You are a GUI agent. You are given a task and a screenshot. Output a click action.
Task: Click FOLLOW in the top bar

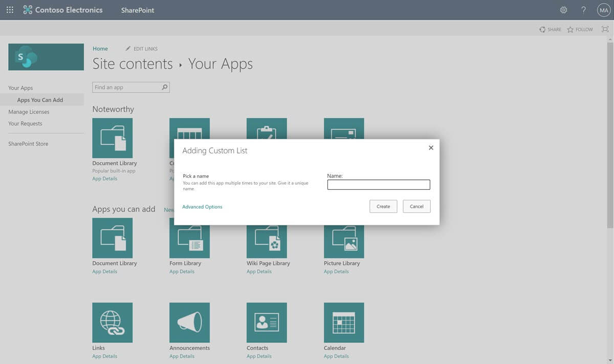tap(580, 30)
